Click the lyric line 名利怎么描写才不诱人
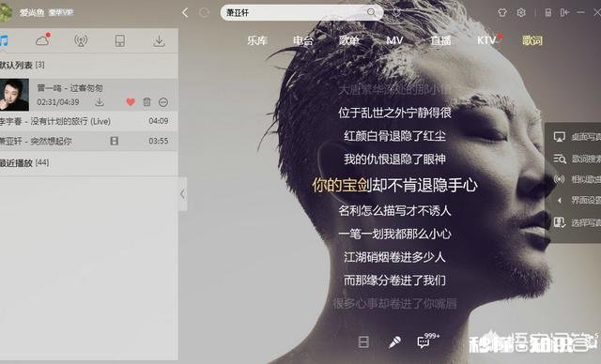Image resolution: width=601 pixels, height=364 pixels. point(394,210)
